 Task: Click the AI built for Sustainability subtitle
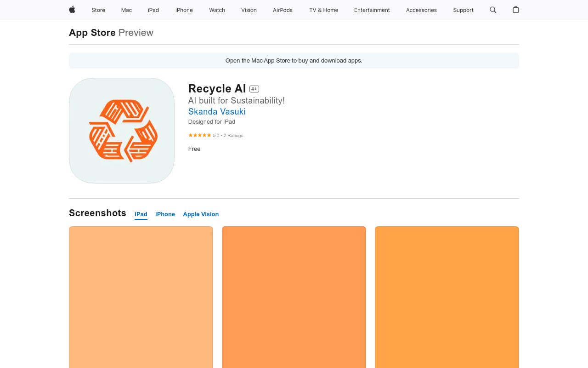(x=237, y=101)
